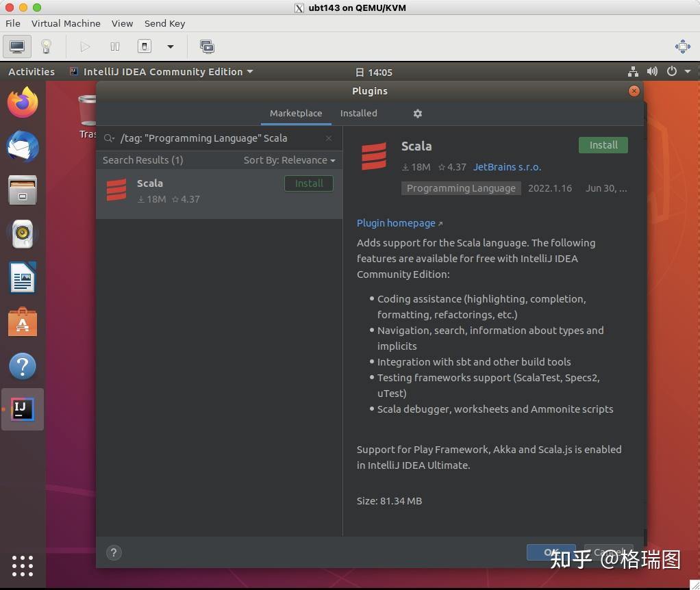The image size is (700, 590).
Task: Open the plugin manager settings gear
Action: 418,114
